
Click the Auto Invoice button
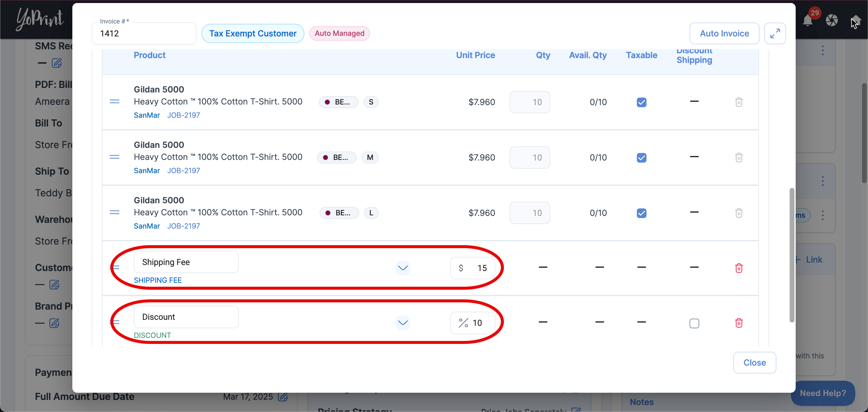pos(724,33)
